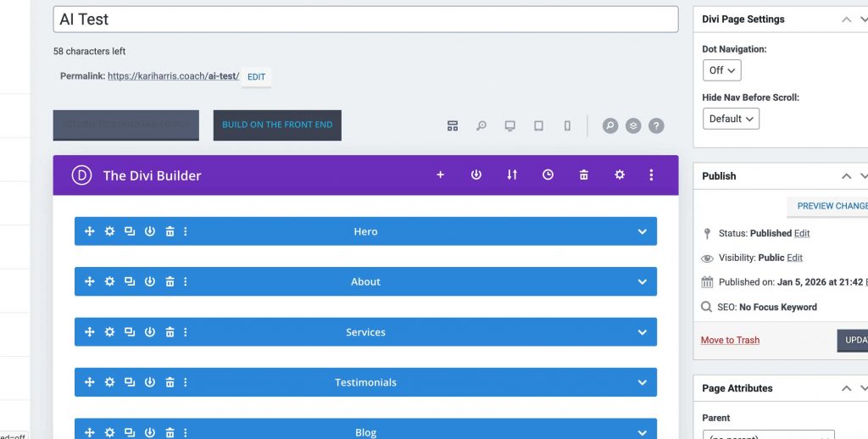
Task: Click the help question mark icon
Action: [x=656, y=126]
